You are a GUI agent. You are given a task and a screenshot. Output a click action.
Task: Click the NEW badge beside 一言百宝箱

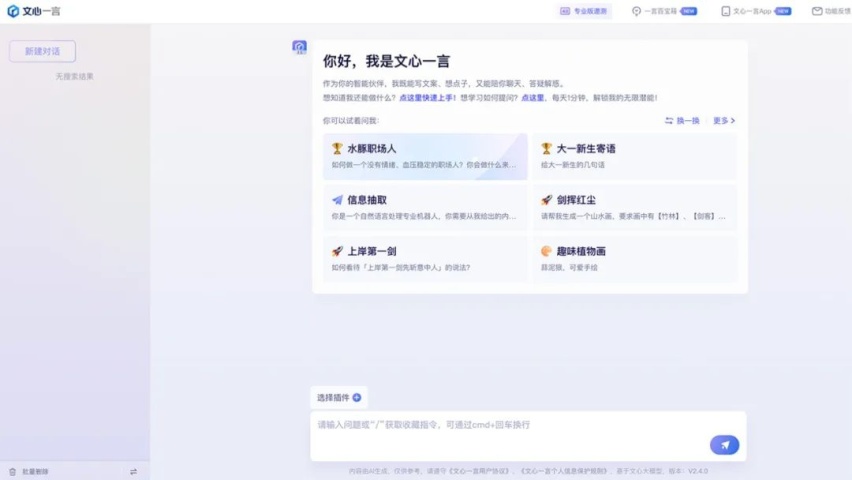pyautogui.click(x=689, y=11)
